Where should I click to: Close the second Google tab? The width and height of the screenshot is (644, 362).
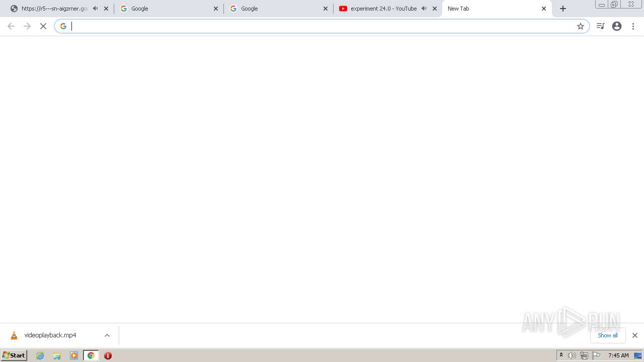[326, 9]
